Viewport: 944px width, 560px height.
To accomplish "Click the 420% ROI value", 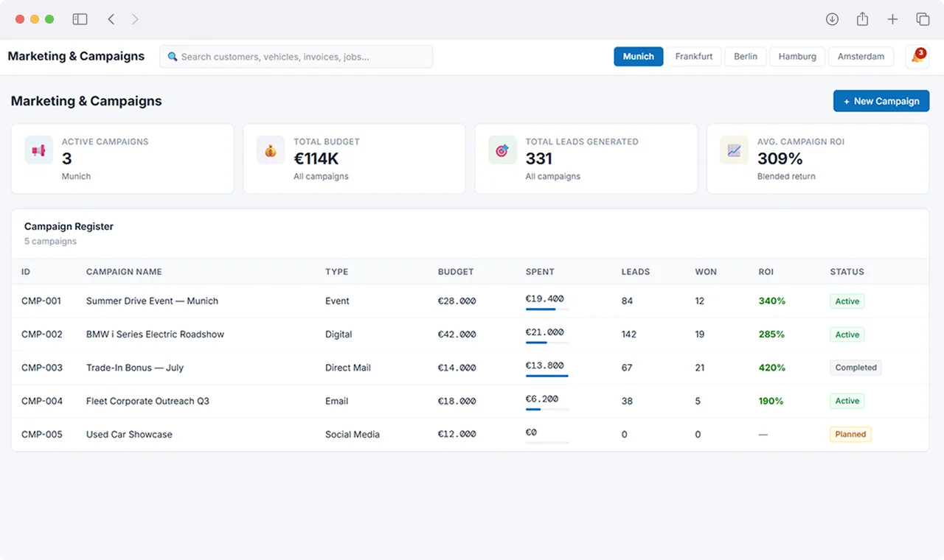I will pos(772,368).
